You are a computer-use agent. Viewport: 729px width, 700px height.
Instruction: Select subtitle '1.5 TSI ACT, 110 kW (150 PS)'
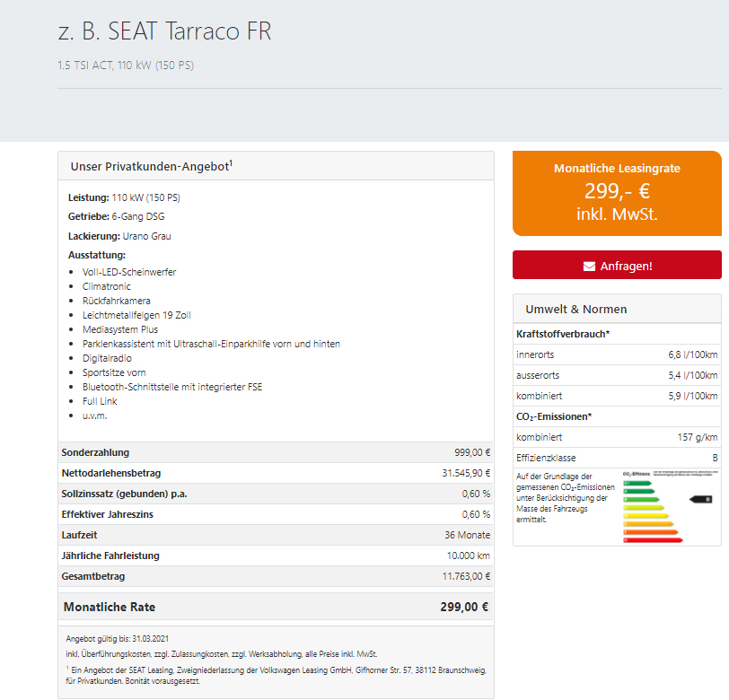click(126, 66)
